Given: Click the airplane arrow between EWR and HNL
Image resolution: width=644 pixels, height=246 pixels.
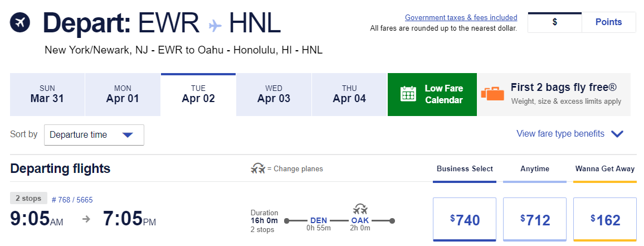Looking at the screenshot, I should point(215,25).
